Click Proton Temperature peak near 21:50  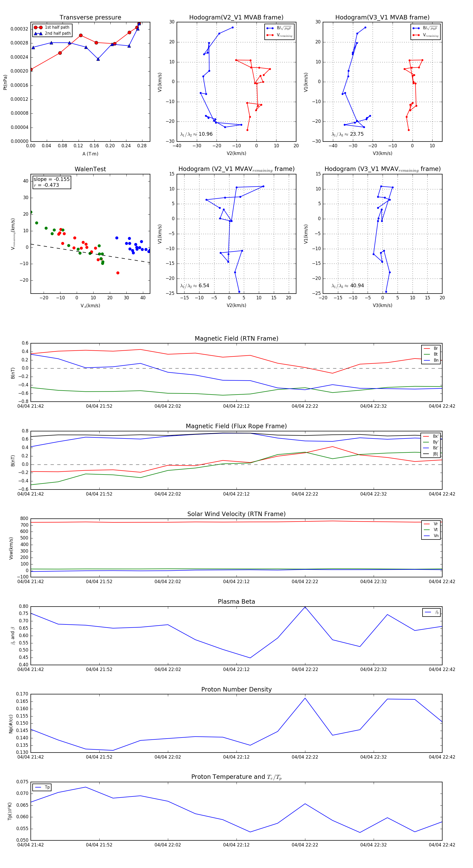[x=85, y=787]
